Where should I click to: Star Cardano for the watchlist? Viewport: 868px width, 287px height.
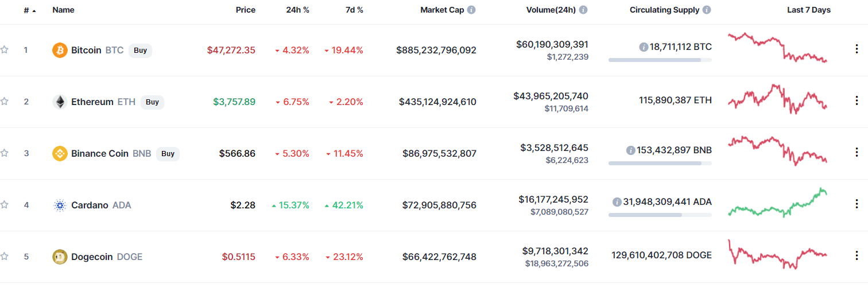(5, 205)
